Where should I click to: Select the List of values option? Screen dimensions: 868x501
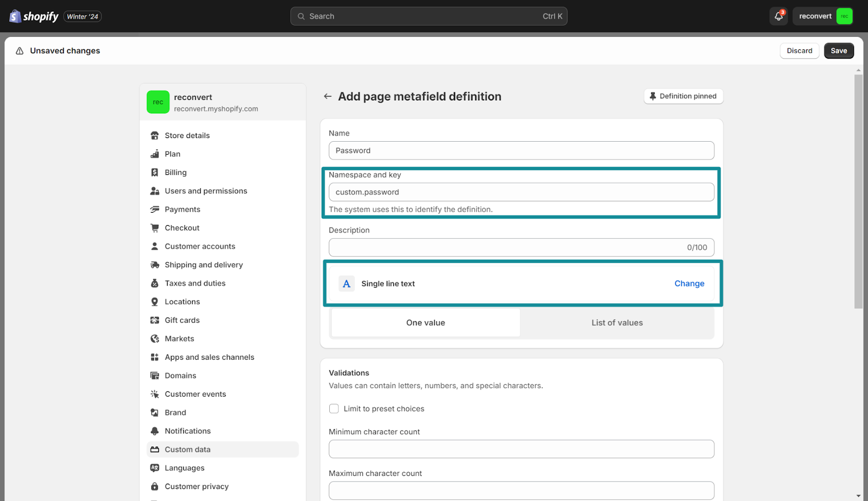[x=617, y=322]
